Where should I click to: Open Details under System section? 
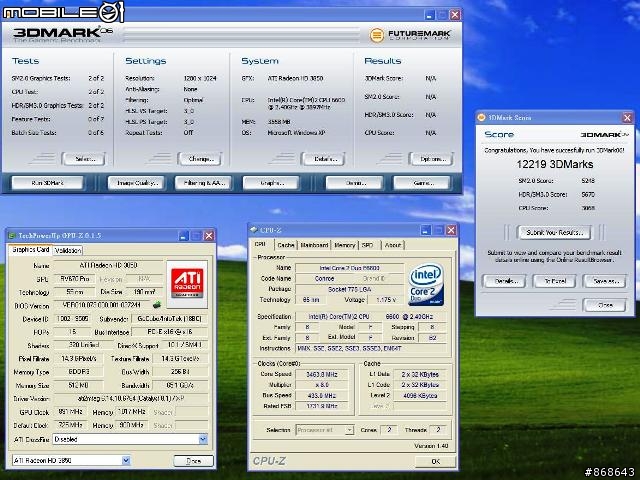pos(323,159)
